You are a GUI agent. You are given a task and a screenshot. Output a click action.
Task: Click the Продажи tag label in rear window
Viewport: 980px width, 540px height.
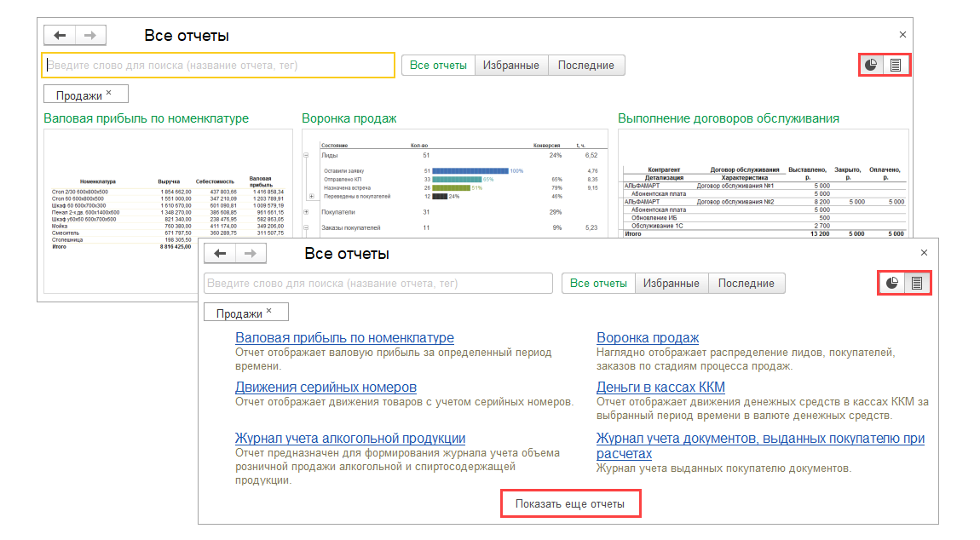click(x=78, y=95)
